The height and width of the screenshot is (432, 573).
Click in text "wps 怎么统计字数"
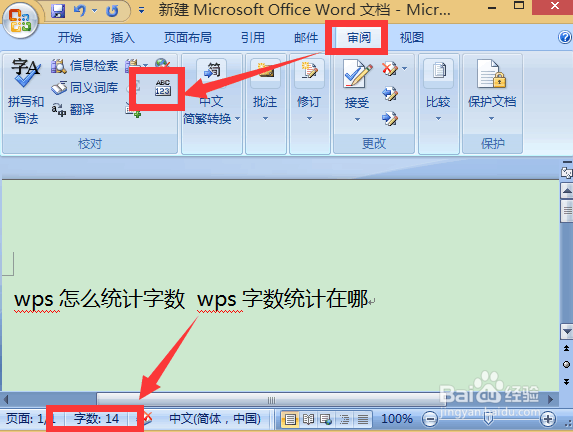(x=99, y=299)
